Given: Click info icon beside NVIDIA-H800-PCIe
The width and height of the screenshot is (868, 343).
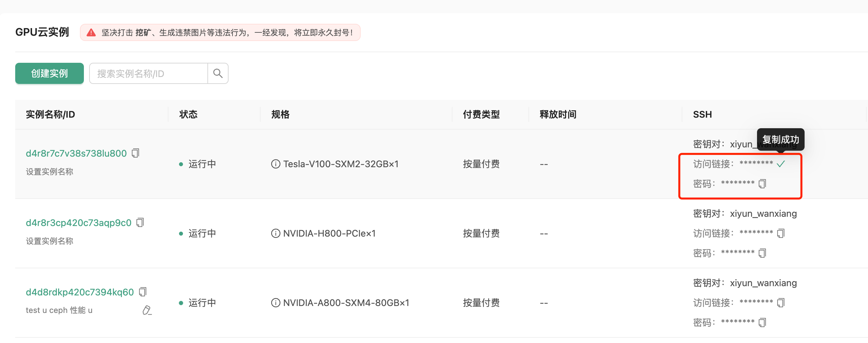Looking at the screenshot, I should 275,233.
